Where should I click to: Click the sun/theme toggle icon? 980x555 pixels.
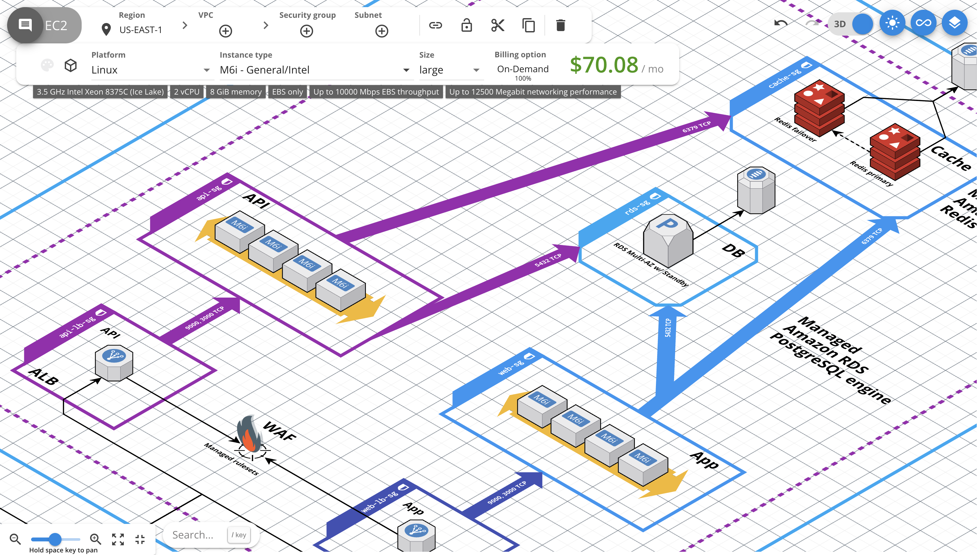(892, 25)
